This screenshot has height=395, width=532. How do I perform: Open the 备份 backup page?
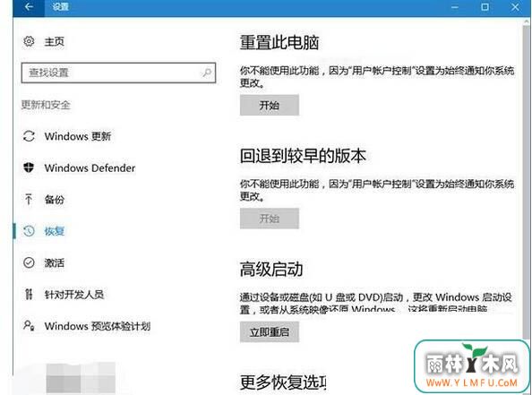click(55, 200)
